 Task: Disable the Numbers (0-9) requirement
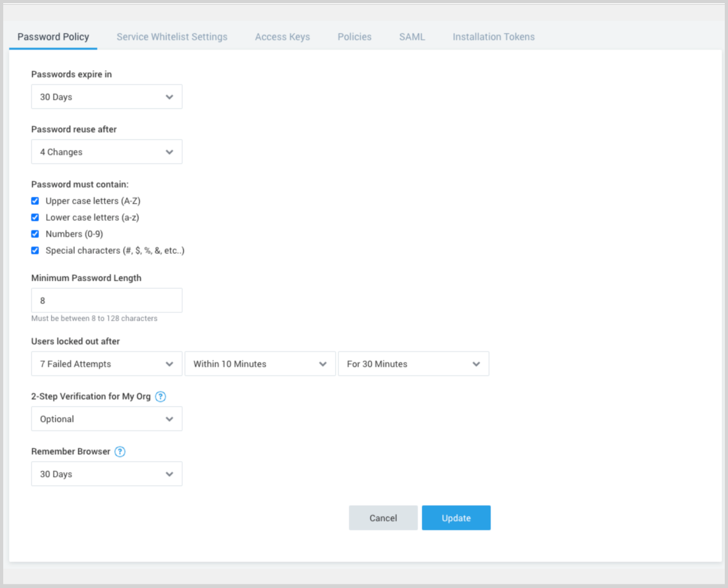click(35, 234)
